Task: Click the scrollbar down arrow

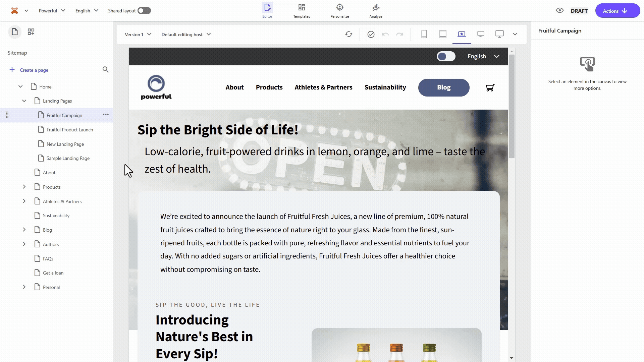Action: coord(512,358)
